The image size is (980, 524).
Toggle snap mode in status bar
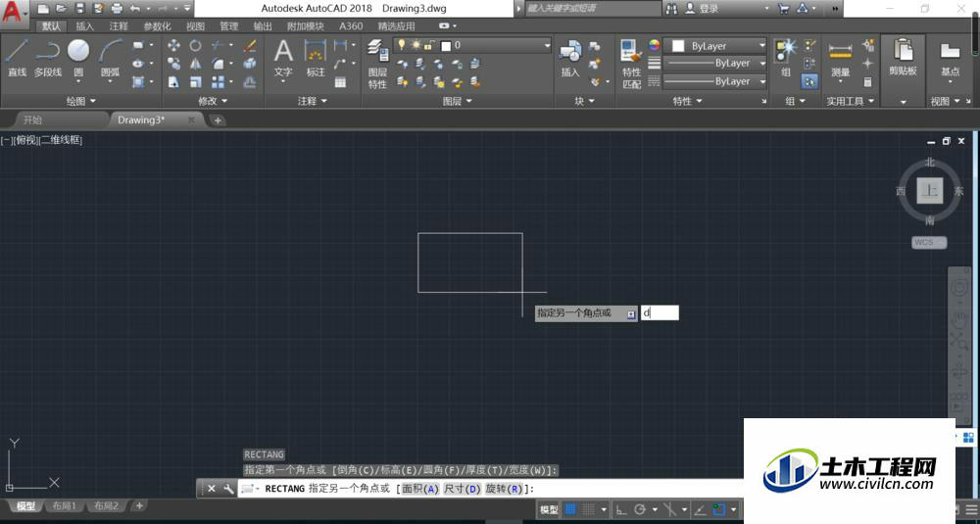point(587,509)
